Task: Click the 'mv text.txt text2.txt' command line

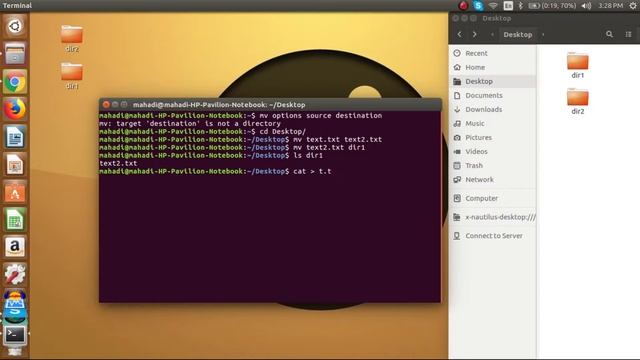Action: click(241, 140)
